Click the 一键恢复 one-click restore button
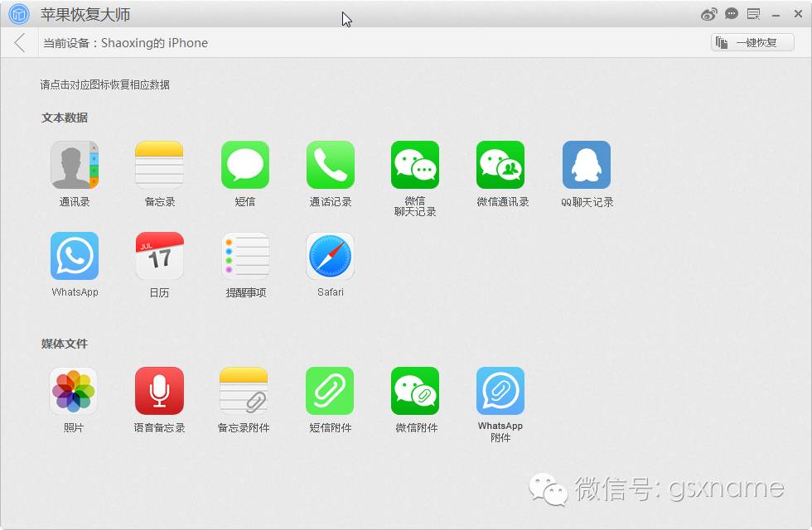 (752, 42)
